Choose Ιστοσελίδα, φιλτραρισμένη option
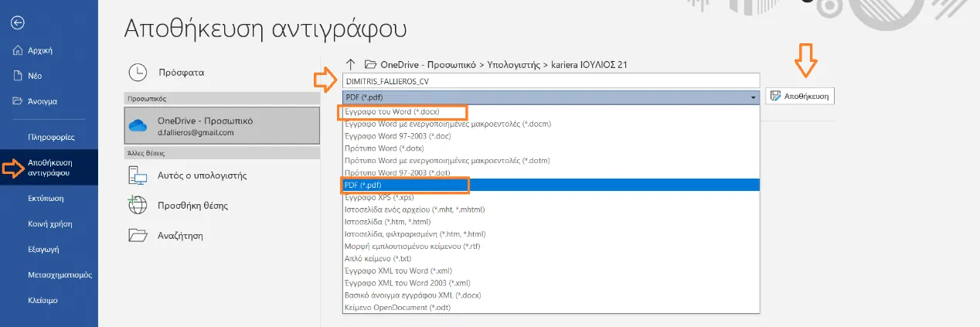980x327 pixels. 551,234
